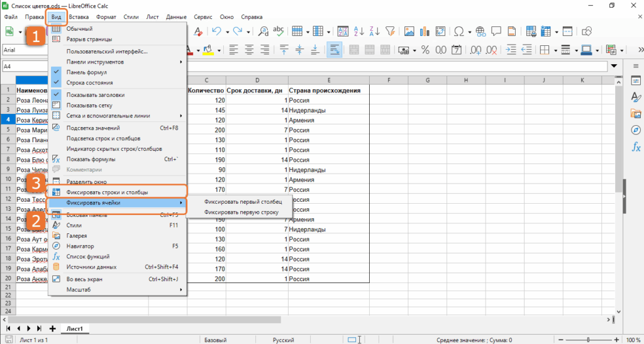
Task: Click the Split Window toolbar icon
Action: [x=567, y=31]
